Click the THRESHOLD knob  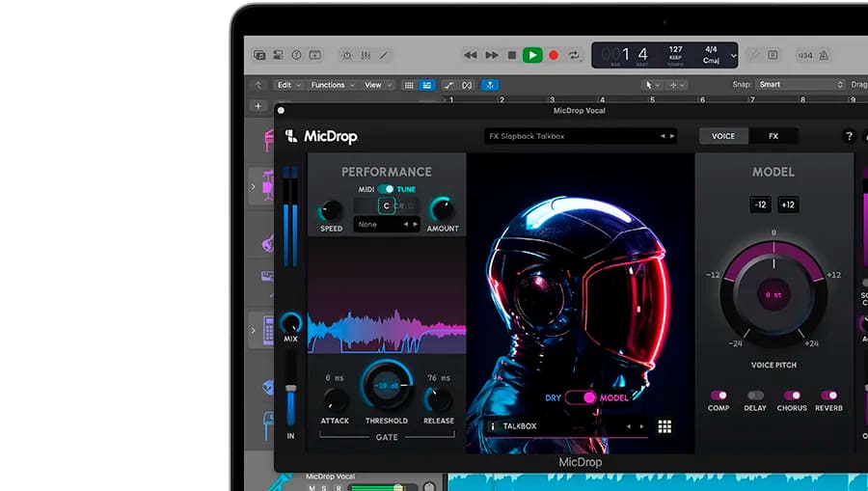click(x=387, y=385)
